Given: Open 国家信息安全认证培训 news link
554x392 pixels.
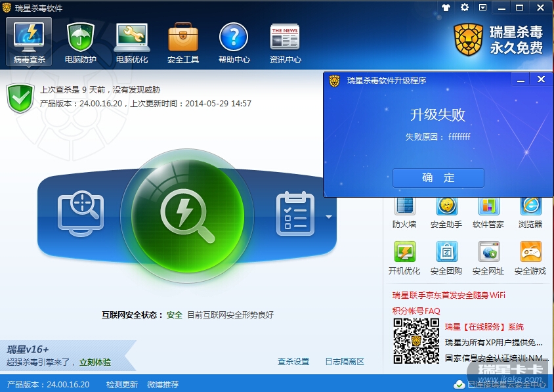Looking at the screenshot, I should (496, 359).
